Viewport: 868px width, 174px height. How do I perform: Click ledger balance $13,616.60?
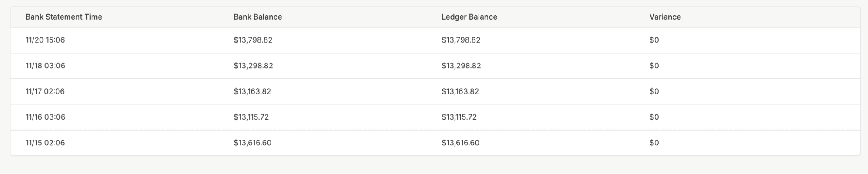tap(460, 143)
